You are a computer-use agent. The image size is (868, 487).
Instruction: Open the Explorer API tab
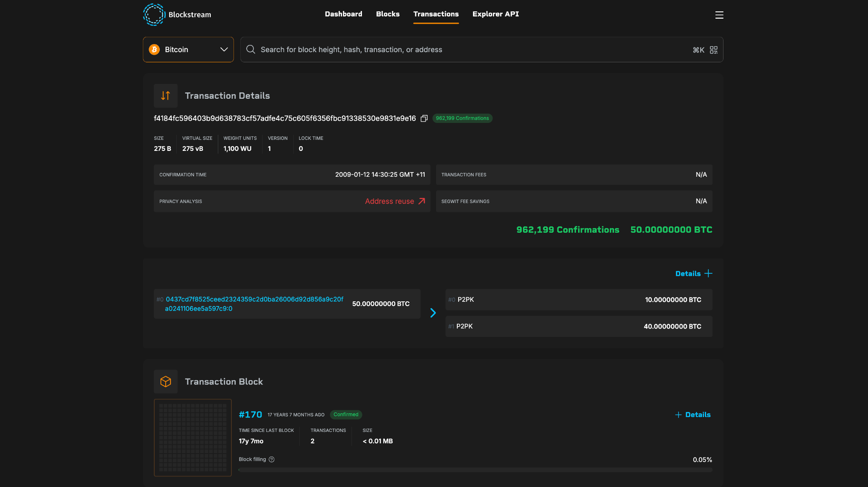[x=495, y=14]
